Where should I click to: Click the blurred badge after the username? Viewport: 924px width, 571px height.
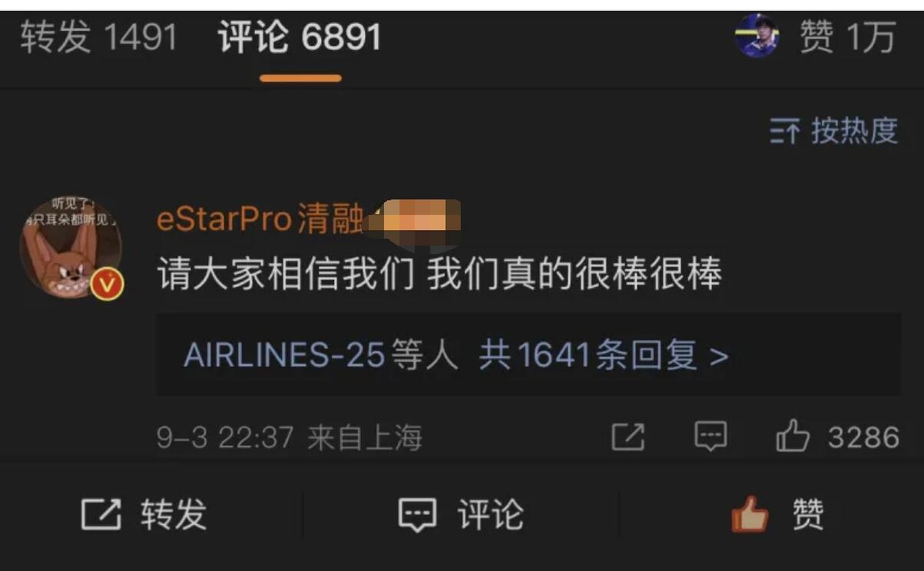click(x=415, y=219)
